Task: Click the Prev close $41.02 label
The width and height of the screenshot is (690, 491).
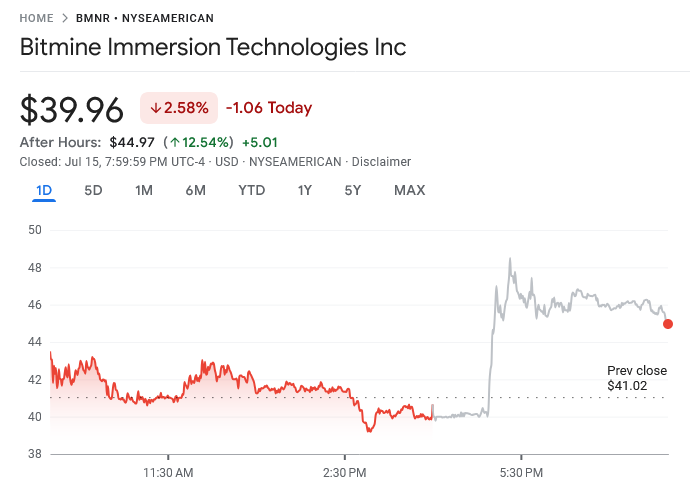Action: [628, 378]
